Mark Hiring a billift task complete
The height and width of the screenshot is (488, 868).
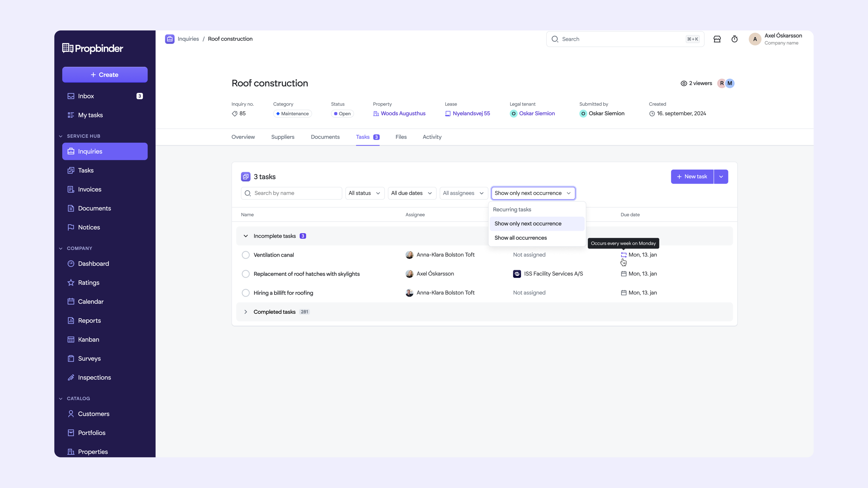tap(246, 293)
